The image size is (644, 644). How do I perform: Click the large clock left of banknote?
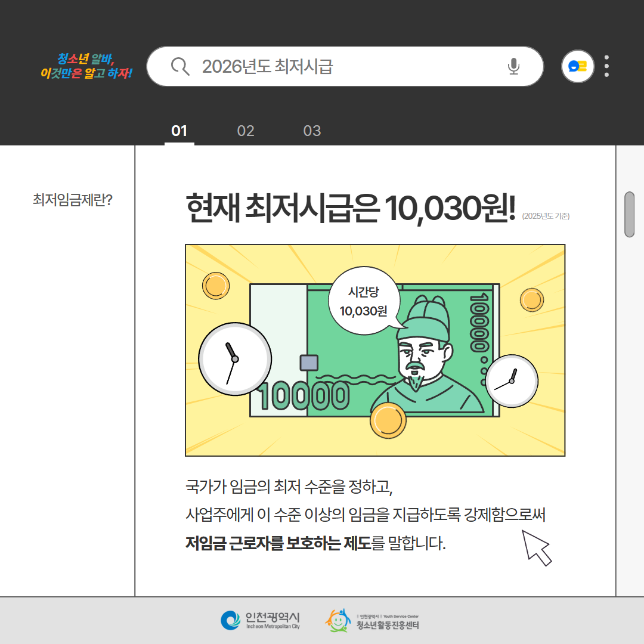pyautogui.click(x=234, y=359)
